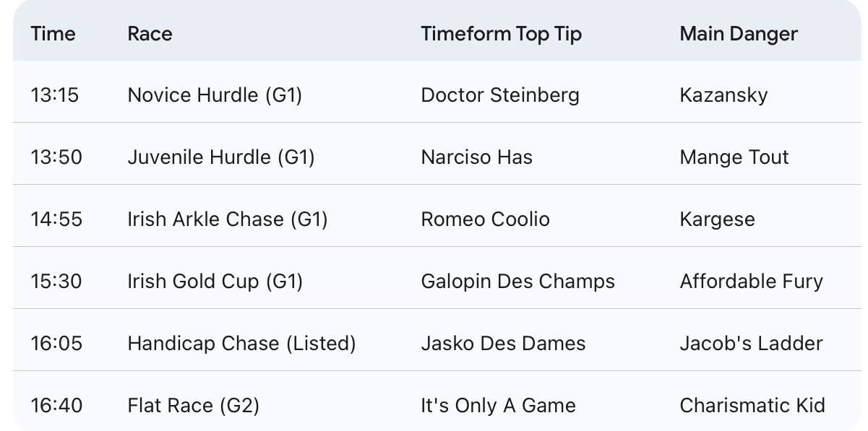Click the Romeo Coolio tip

click(485, 219)
